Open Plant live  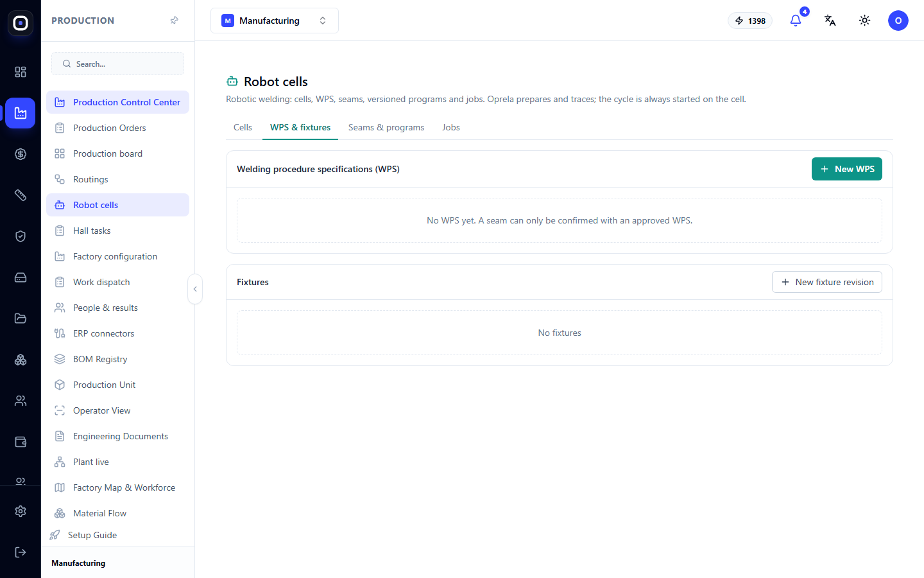[x=117, y=462]
